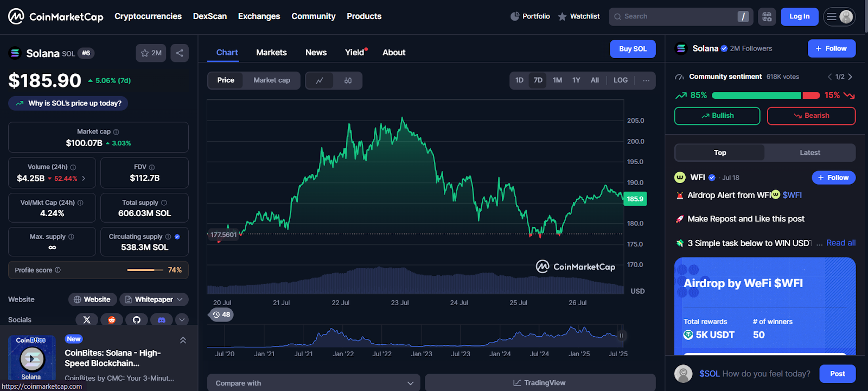Toggle LOG scale on chart
Viewport: 868px width, 391px height.
point(621,80)
